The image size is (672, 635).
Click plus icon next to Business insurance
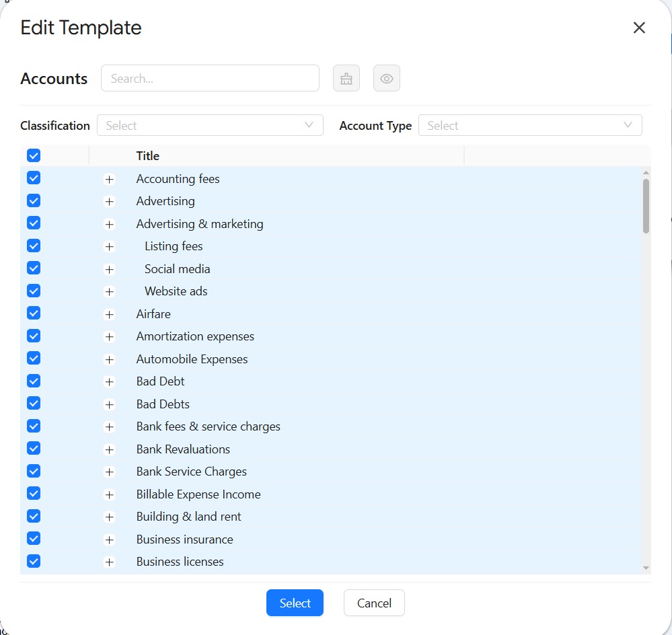(110, 540)
